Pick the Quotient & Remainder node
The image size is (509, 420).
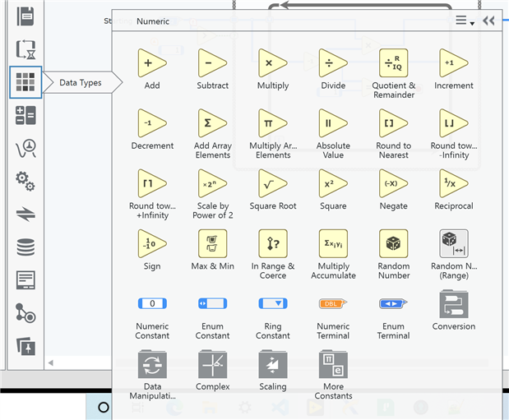click(x=393, y=63)
